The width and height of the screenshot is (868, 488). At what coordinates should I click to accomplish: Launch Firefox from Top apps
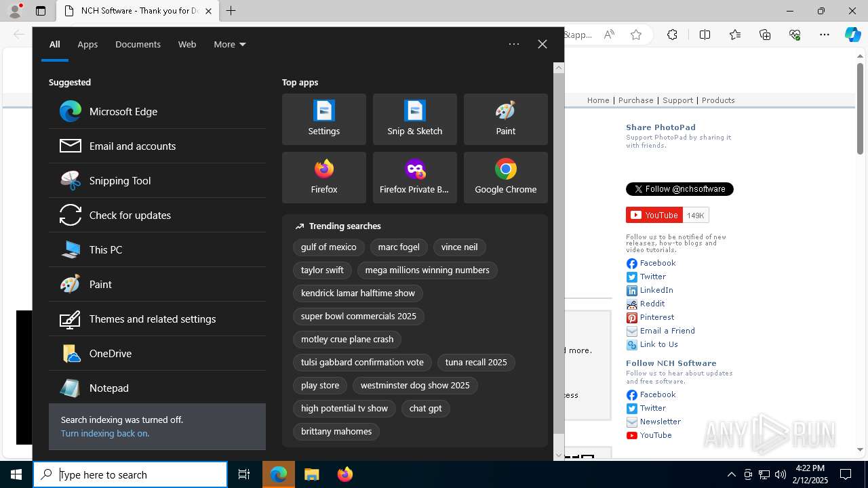[x=324, y=178]
